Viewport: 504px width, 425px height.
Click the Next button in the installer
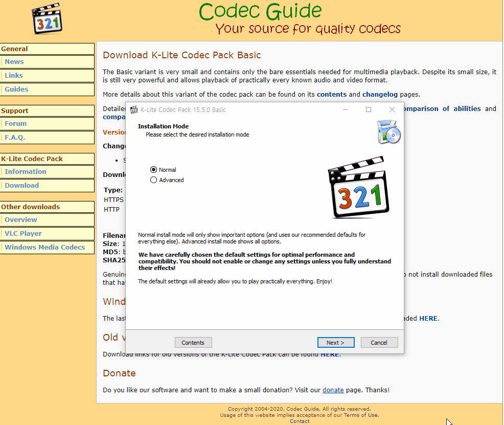pos(336,342)
